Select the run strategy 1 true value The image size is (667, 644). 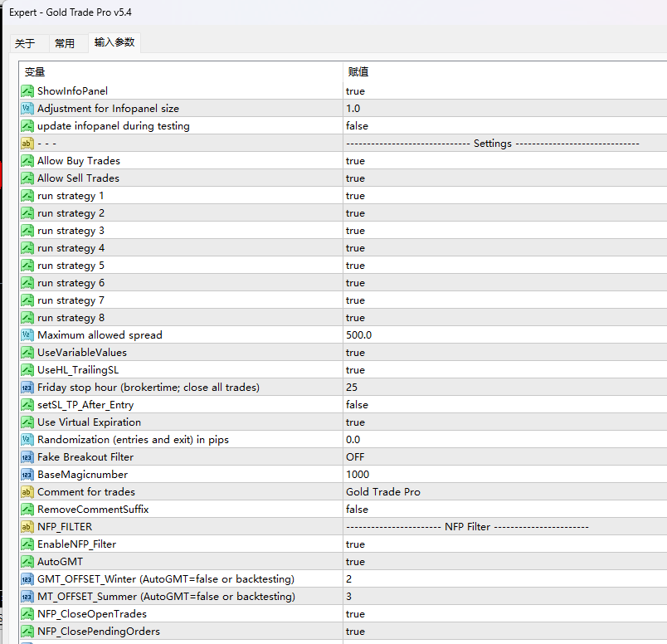[355, 196]
